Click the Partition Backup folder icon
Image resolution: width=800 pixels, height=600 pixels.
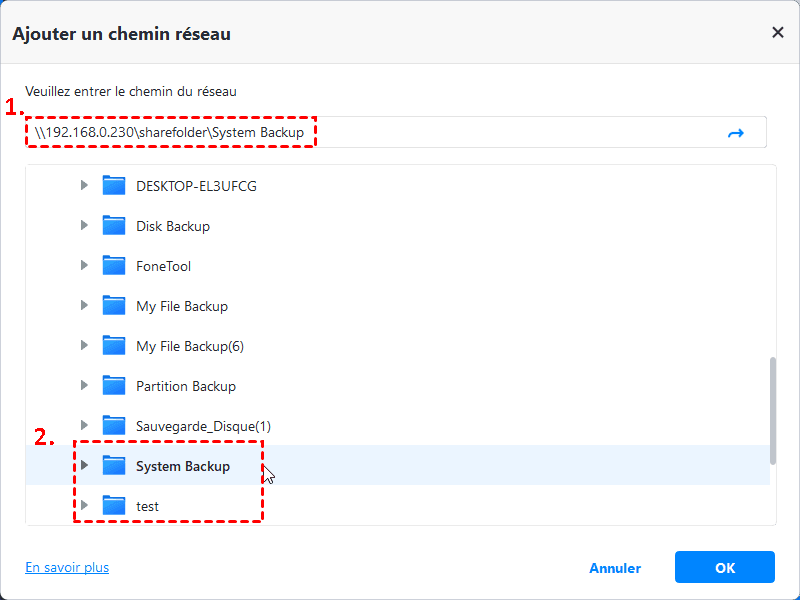tap(114, 386)
